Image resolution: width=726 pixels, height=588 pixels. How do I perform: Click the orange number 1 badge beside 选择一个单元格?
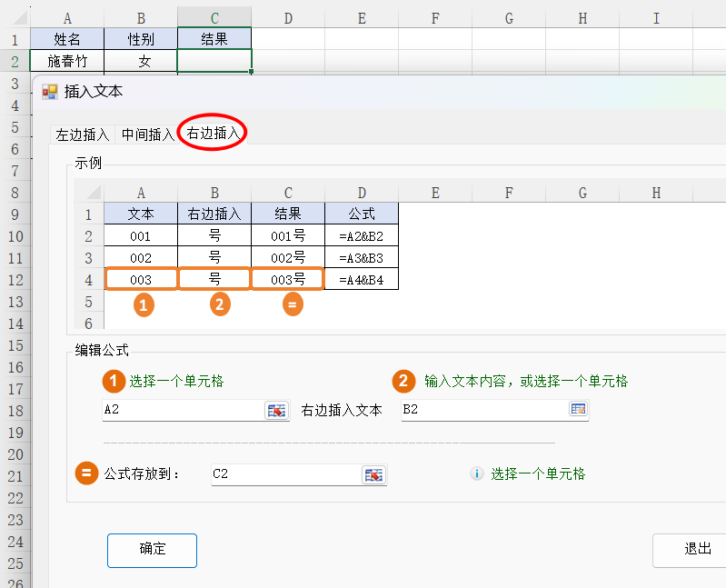click(x=113, y=381)
